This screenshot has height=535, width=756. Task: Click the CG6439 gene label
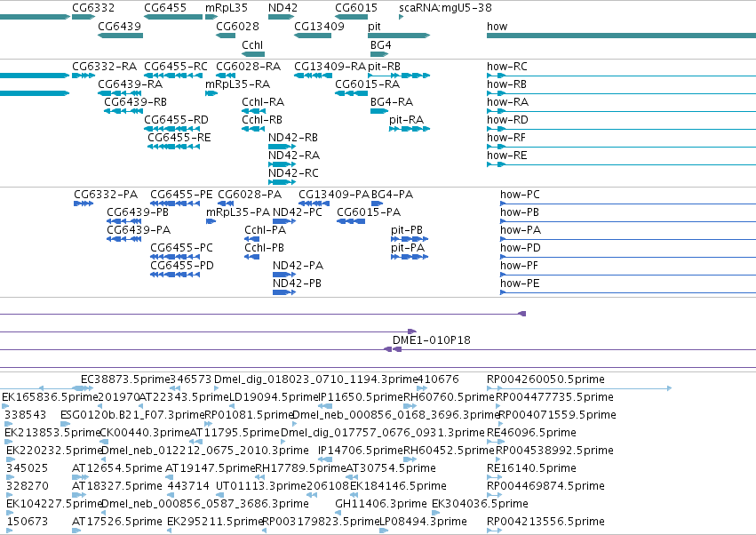120,26
